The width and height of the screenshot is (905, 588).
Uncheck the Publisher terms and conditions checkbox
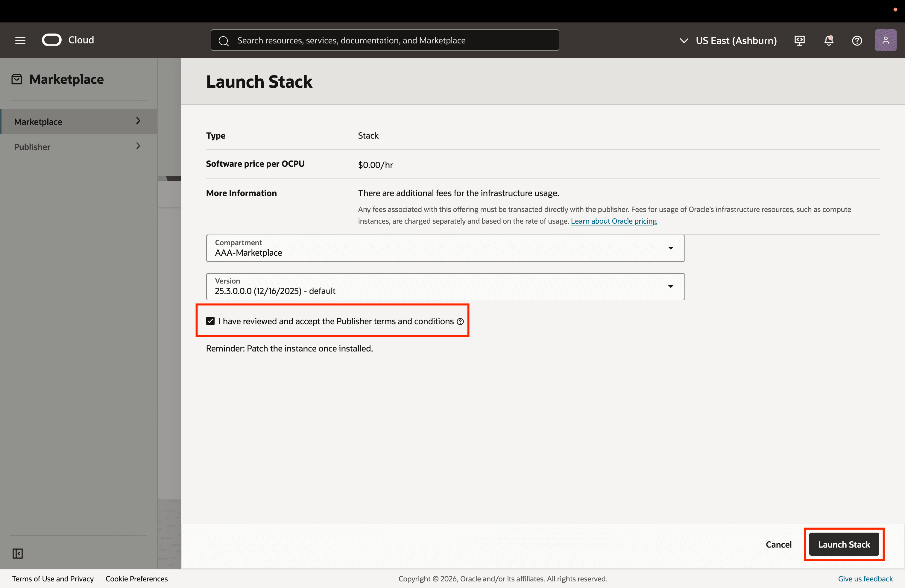(x=211, y=321)
